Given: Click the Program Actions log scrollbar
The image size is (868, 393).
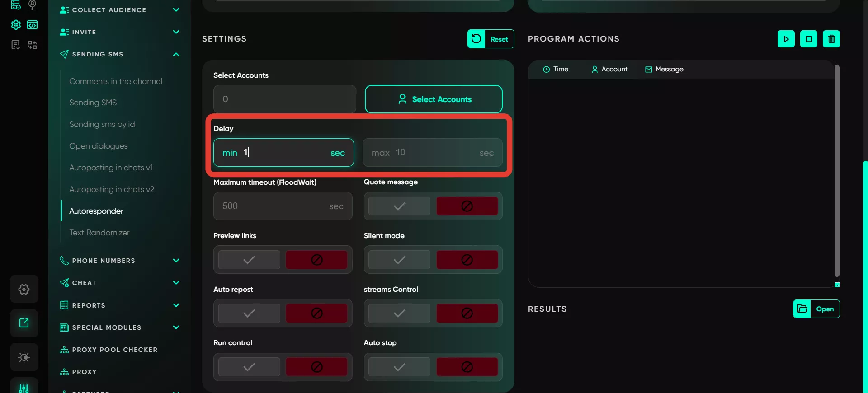Looking at the screenshot, I should pos(837,171).
